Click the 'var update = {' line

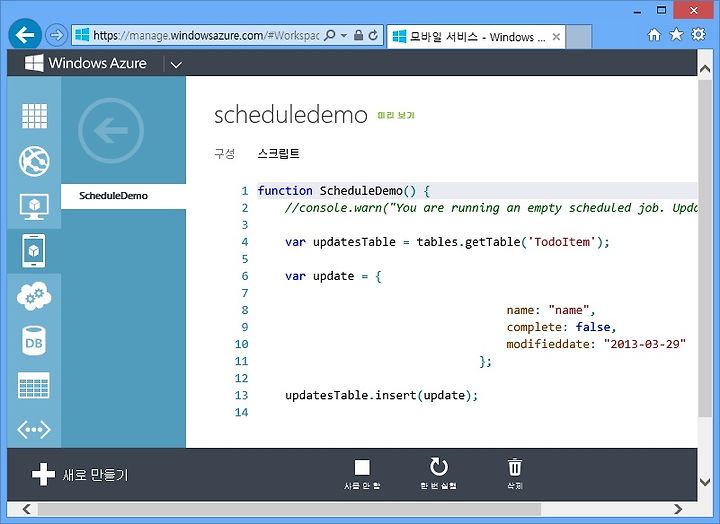coord(333,276)
